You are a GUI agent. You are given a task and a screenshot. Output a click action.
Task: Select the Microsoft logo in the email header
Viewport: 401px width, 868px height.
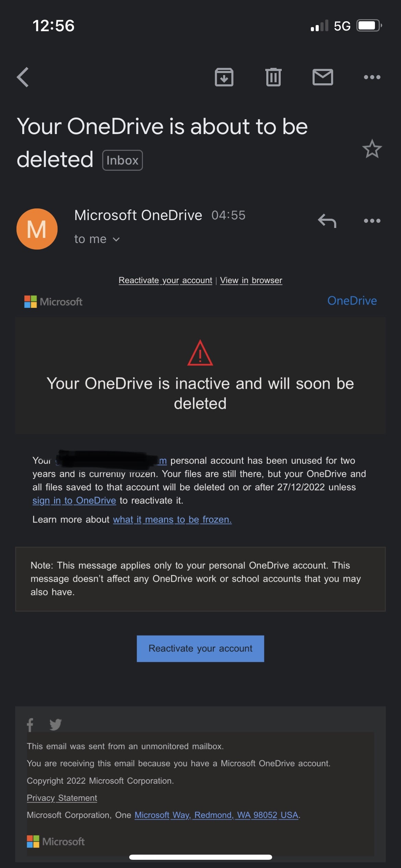[x=53, y=302]
